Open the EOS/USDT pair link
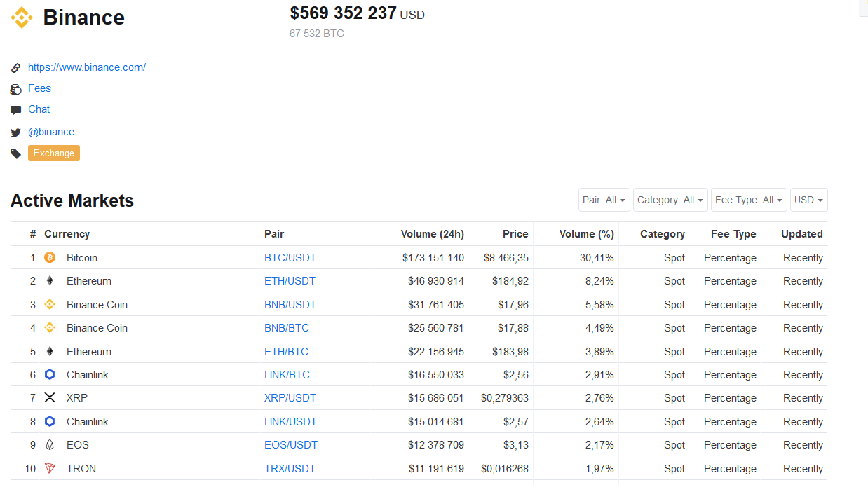 click(291, 445)
